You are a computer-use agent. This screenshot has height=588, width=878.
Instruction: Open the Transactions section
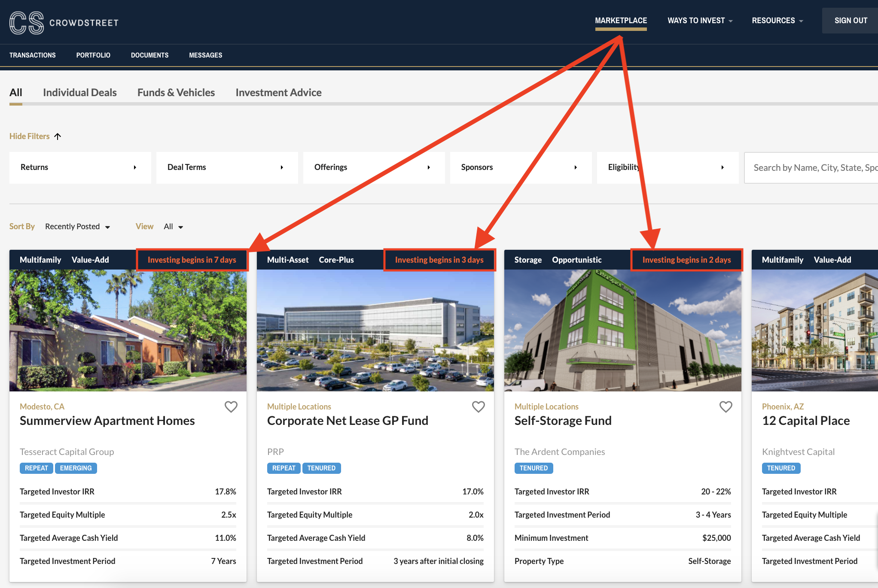tap(33, 55)
